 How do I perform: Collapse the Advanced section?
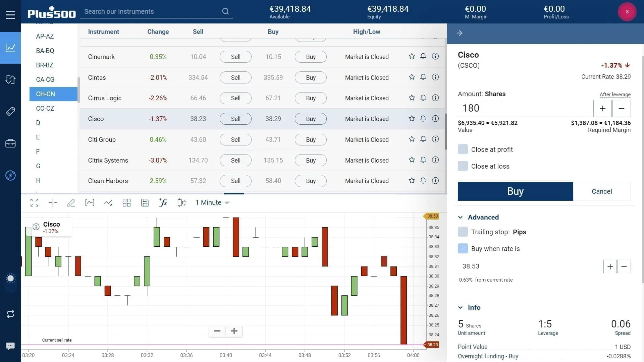click(461, 217)
